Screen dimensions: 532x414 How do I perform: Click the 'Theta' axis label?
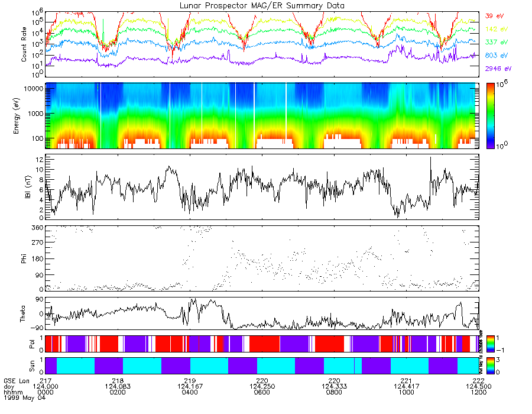coord(22,313)
